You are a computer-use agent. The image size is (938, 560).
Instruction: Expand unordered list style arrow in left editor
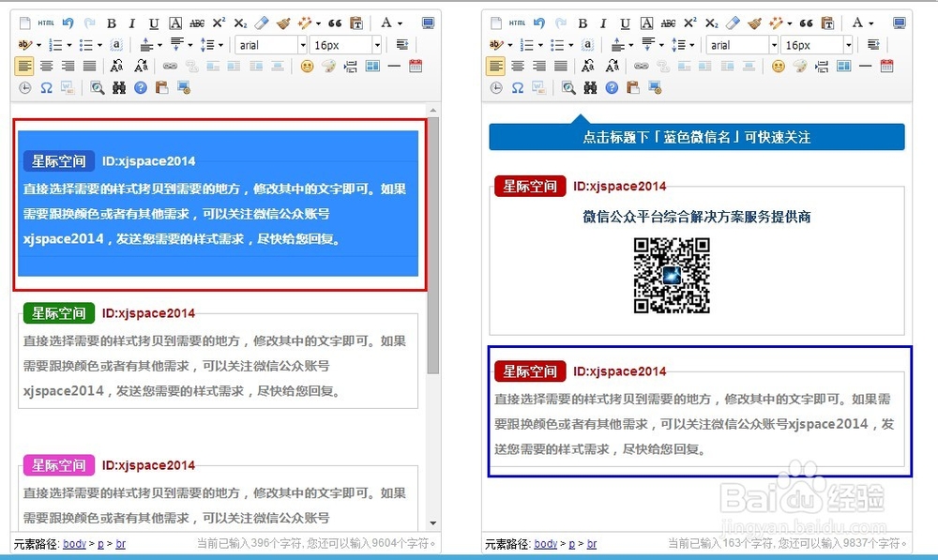(x=100, y=45)
